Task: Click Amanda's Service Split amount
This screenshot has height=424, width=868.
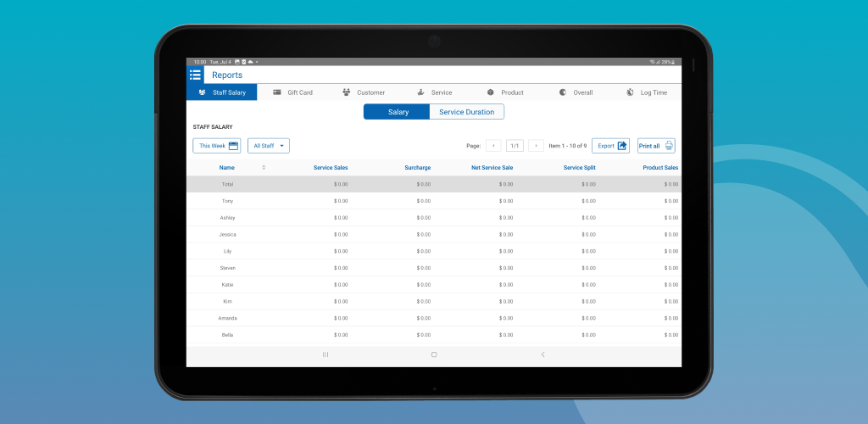Action: [589, 318]
